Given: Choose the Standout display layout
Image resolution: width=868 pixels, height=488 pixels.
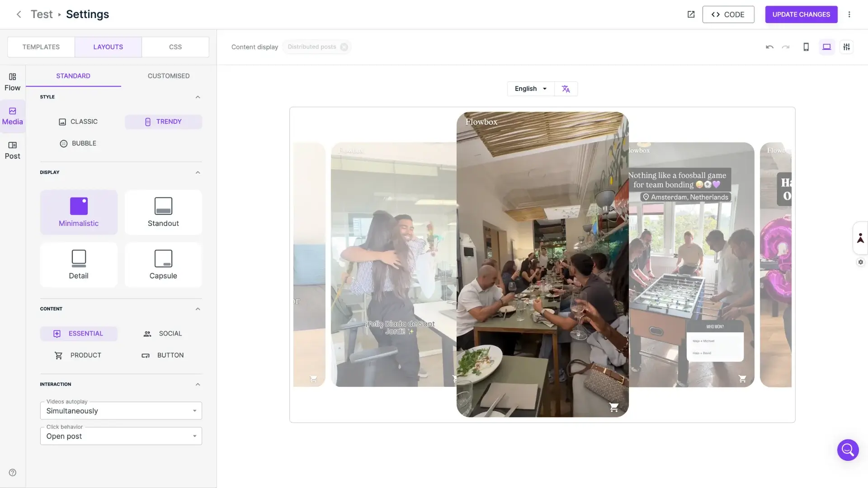Looking at the screenshot, I should coord(163,212).
